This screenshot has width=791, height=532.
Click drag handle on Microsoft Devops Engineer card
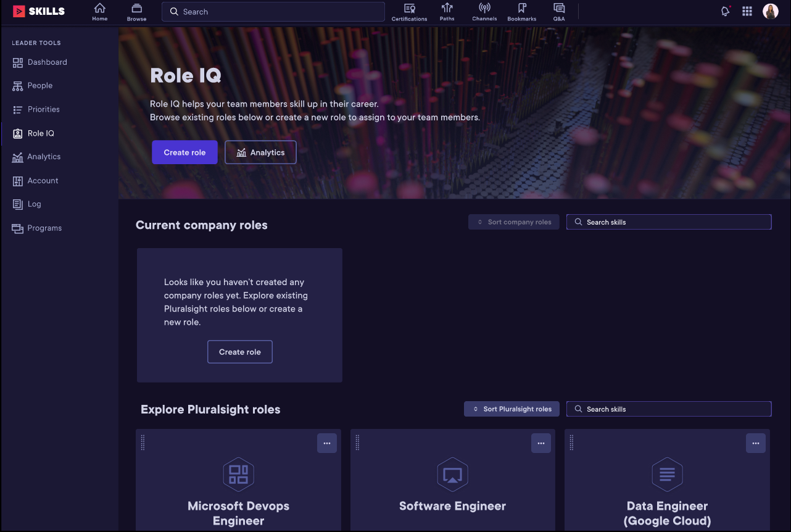[x=143, y=443]
